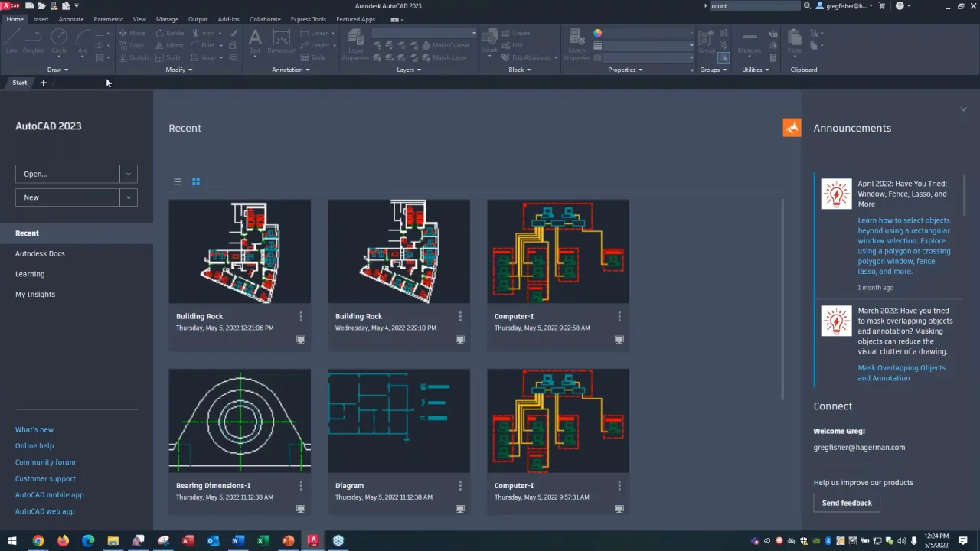Select the Circle drawing tool

59,41
